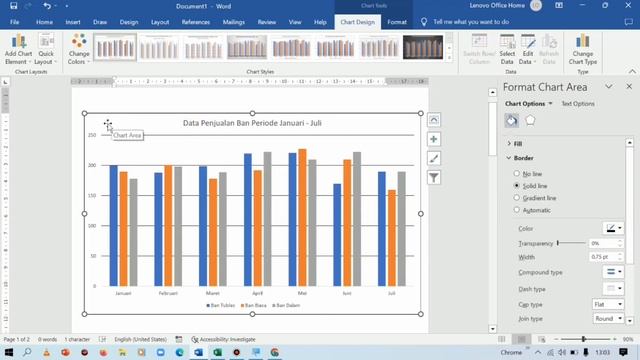Image resolution: width=640 pixels, height=360 pixels.
Task: Click border Width value field
Action: point(603,257)
